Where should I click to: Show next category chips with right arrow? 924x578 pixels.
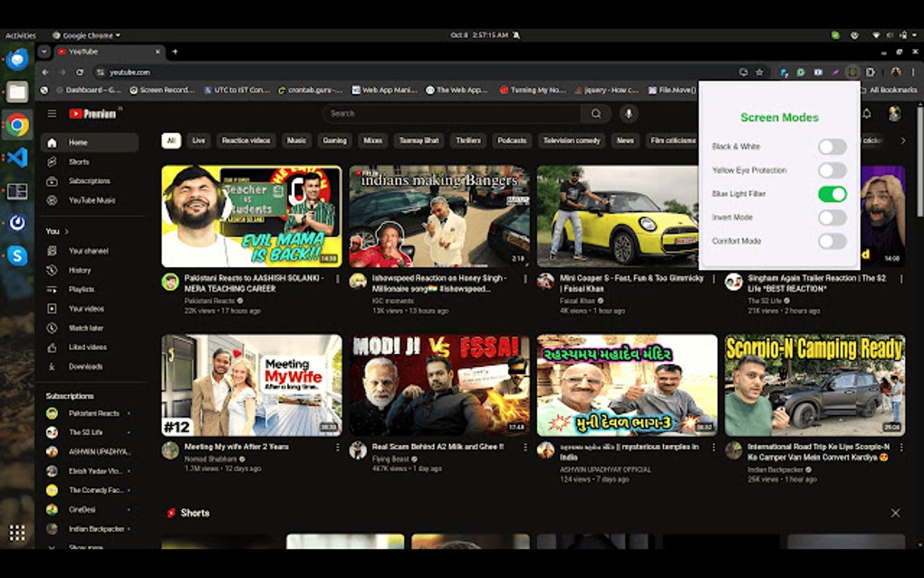[903, 140]
